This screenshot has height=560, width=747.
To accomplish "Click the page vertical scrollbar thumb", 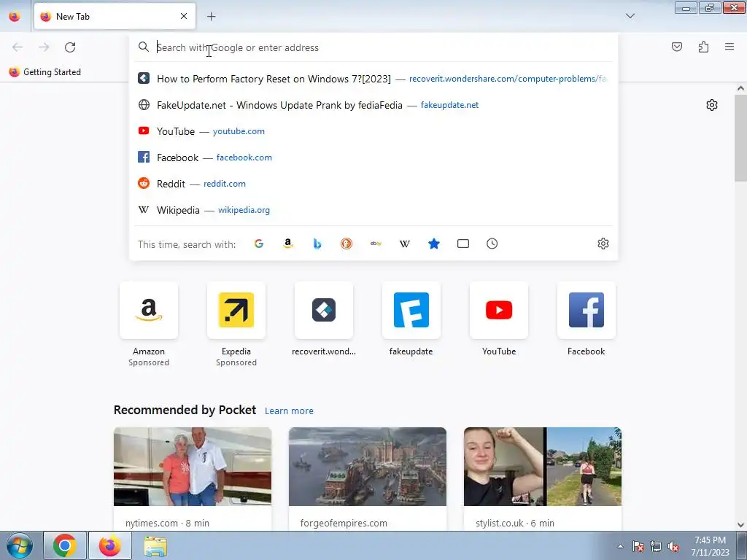I will [740, 138].
